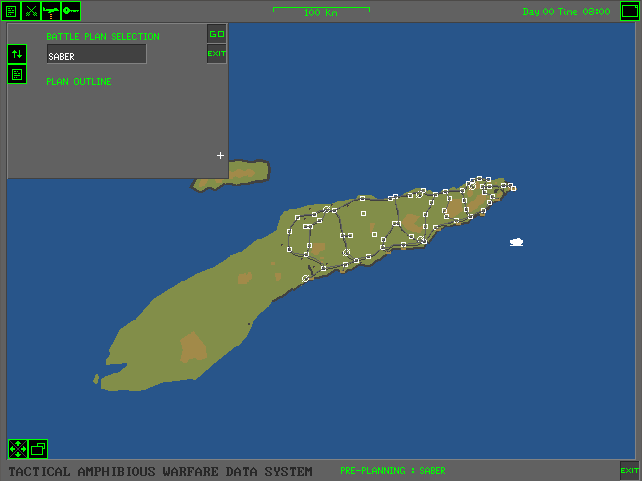Screen dimensions: 642x481
Task: Open the plan outline notes icon
Action: (x=17, y=74)
